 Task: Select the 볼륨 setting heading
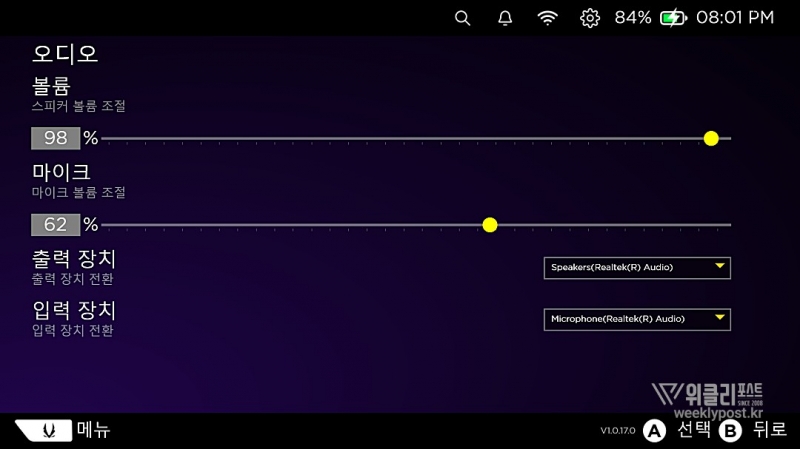point(51,86)
